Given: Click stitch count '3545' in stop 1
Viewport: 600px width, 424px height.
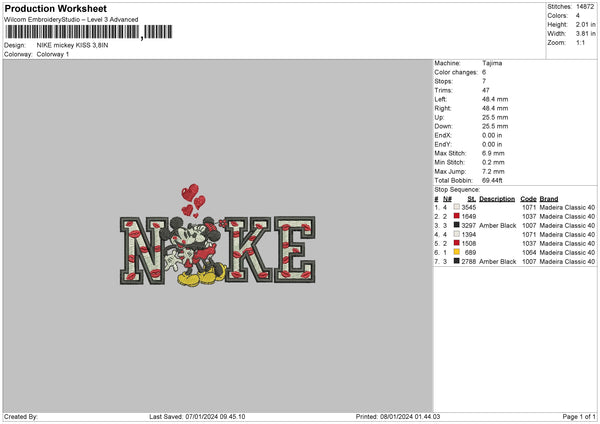Looking at the screenshot, I should 469,207.
